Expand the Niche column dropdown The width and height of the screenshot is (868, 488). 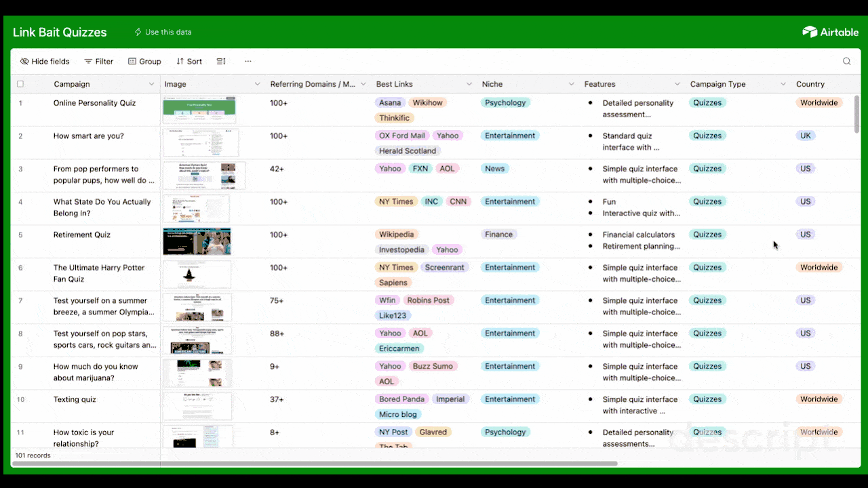coord(571,84)
